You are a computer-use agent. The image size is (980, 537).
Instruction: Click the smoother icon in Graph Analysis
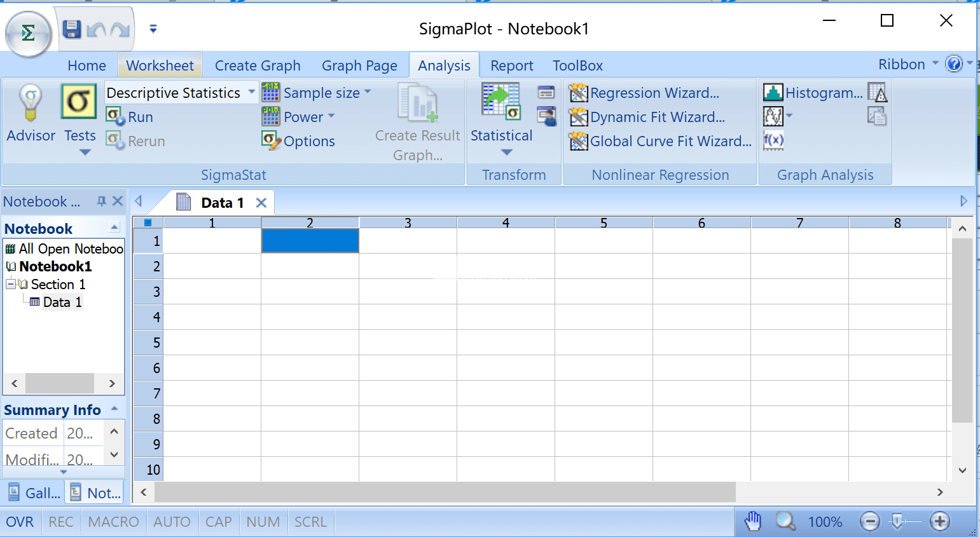click(x=773, y=116)
